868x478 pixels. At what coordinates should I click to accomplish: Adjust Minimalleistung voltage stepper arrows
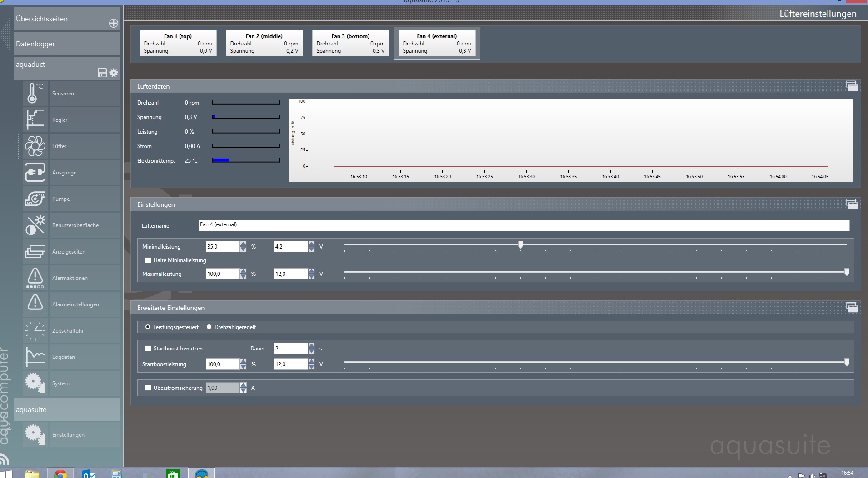311,246
